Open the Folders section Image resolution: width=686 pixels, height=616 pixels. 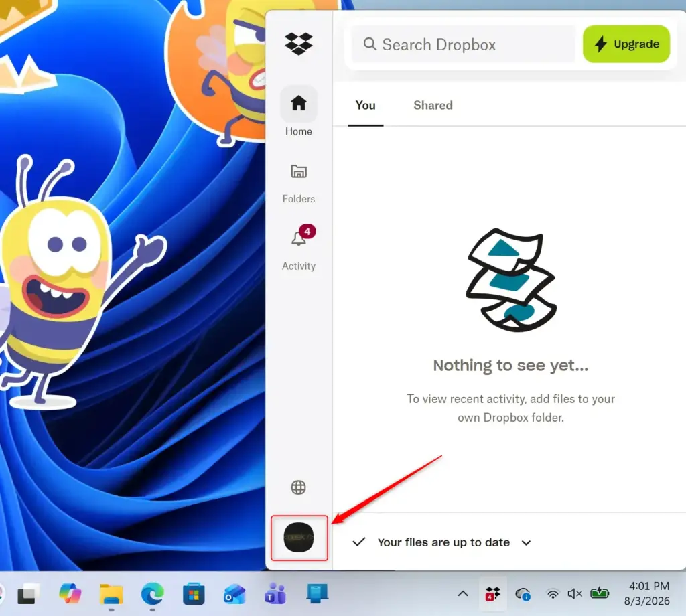pyautogui.click(x=298, y=183)
